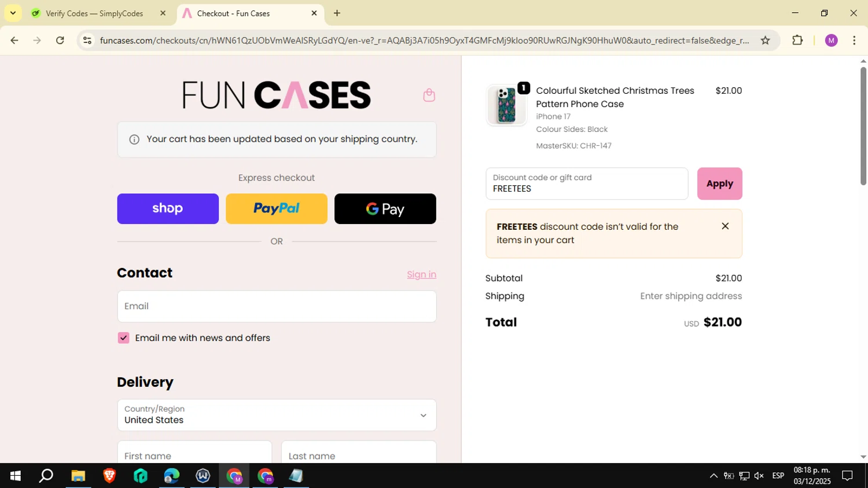
Task: Click the ESP language indicator
Action: [778, 476]
